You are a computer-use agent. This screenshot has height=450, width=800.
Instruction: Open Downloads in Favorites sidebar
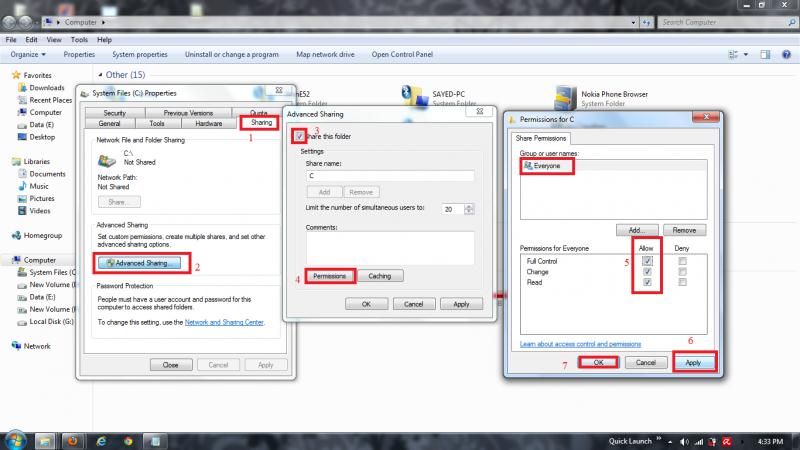46,87
